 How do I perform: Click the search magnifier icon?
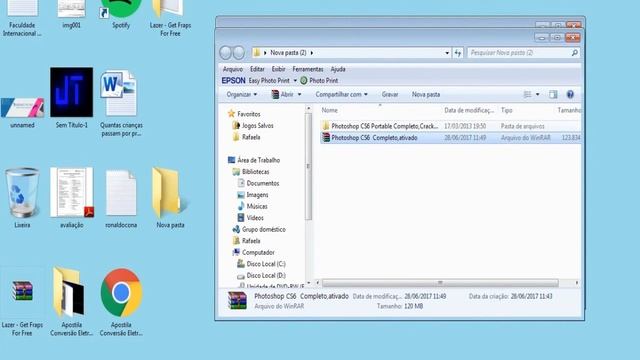click(574, 53)
